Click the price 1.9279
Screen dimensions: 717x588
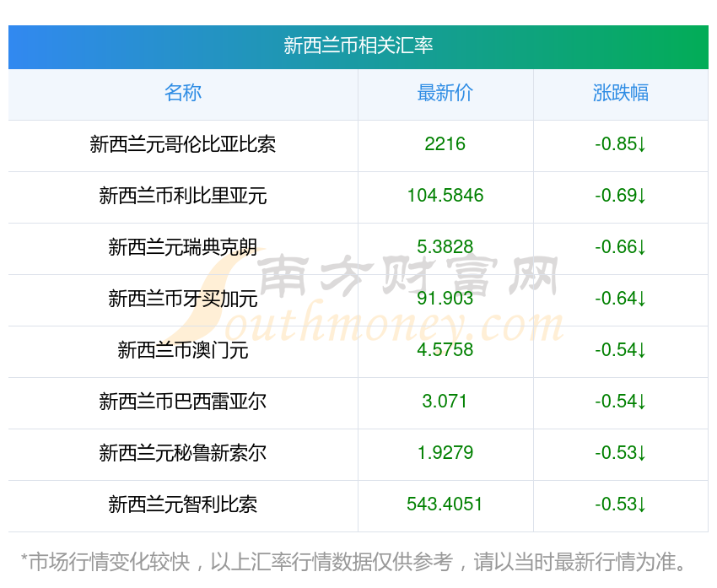click(445, 453)
